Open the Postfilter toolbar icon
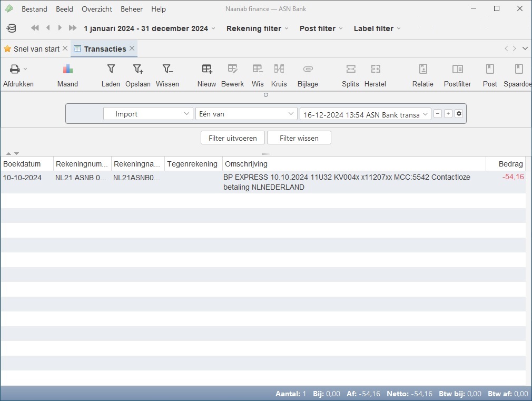The width and height of the screenshot is (532, 401). pos(457,69)
